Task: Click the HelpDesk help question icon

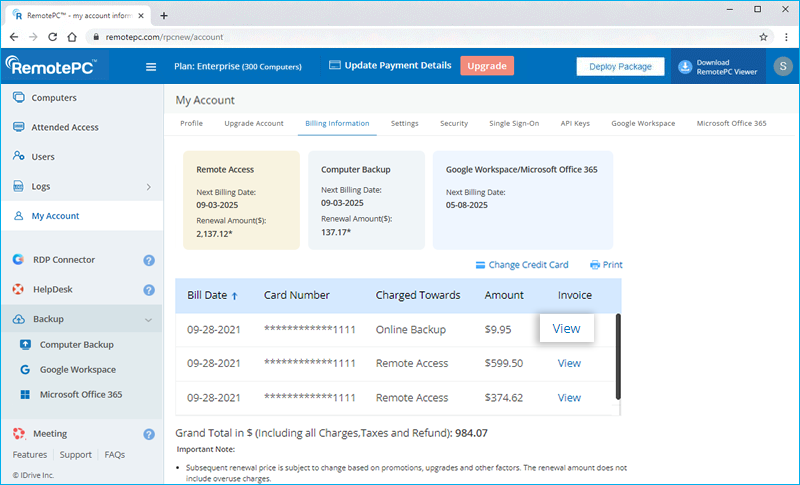Action: pyautogui.click(x=149, y=290)
